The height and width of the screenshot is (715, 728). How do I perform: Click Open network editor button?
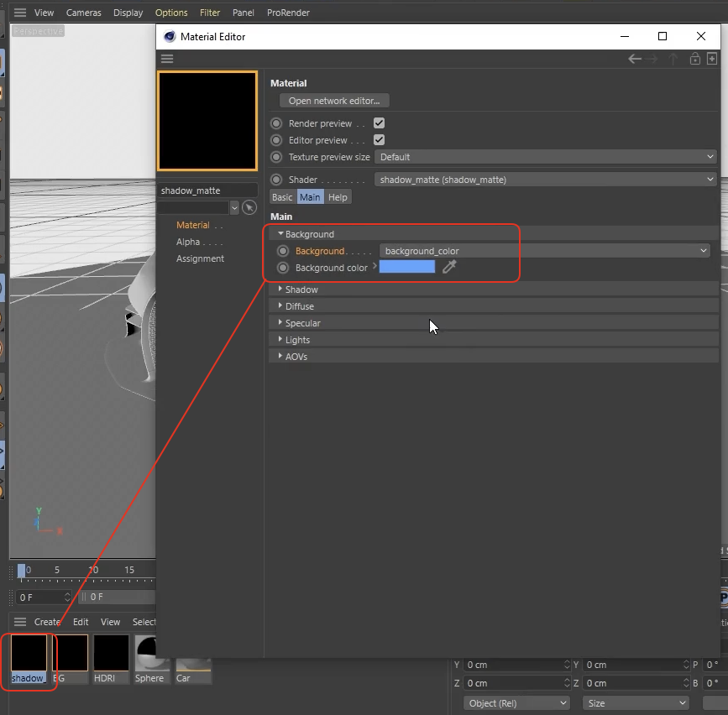pos(334,101)
